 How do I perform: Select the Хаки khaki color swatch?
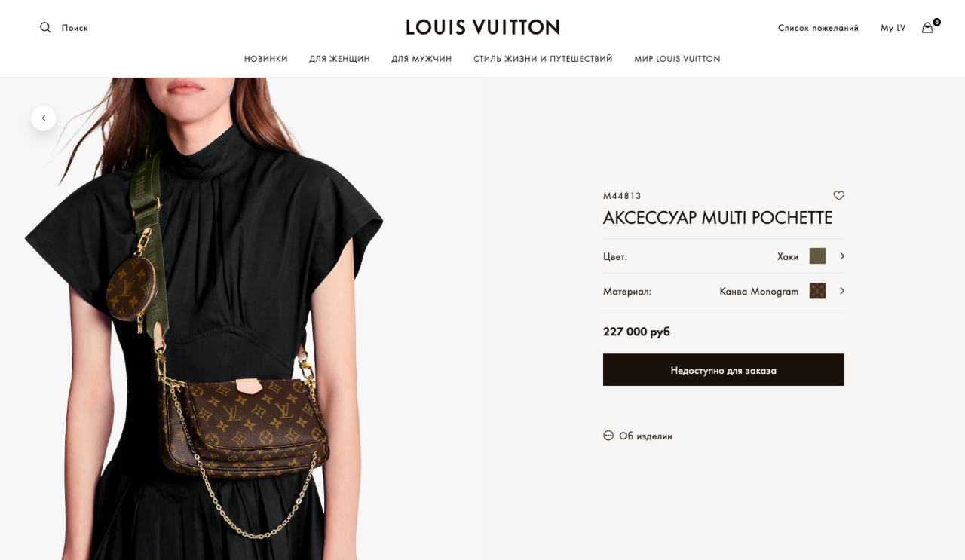[x=817, y=256]
